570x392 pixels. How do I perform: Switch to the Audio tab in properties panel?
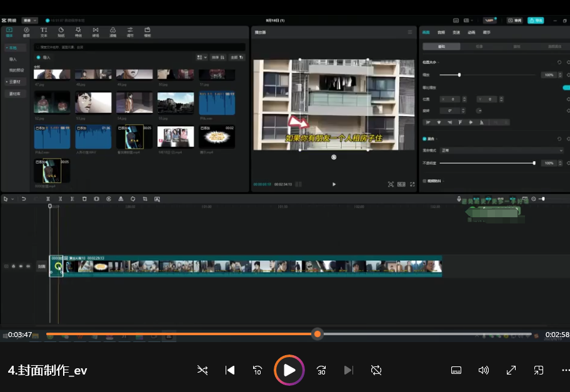click(x=441, y=32)
